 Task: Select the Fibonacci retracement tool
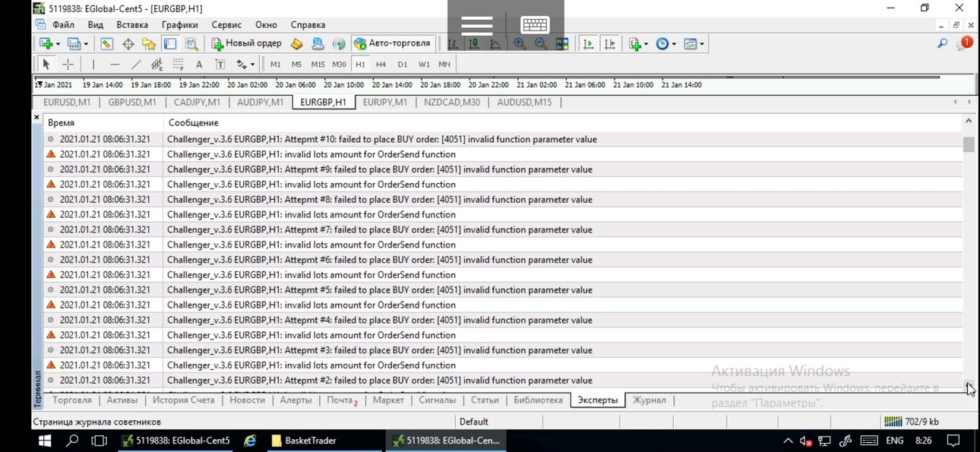click(179, 65)
